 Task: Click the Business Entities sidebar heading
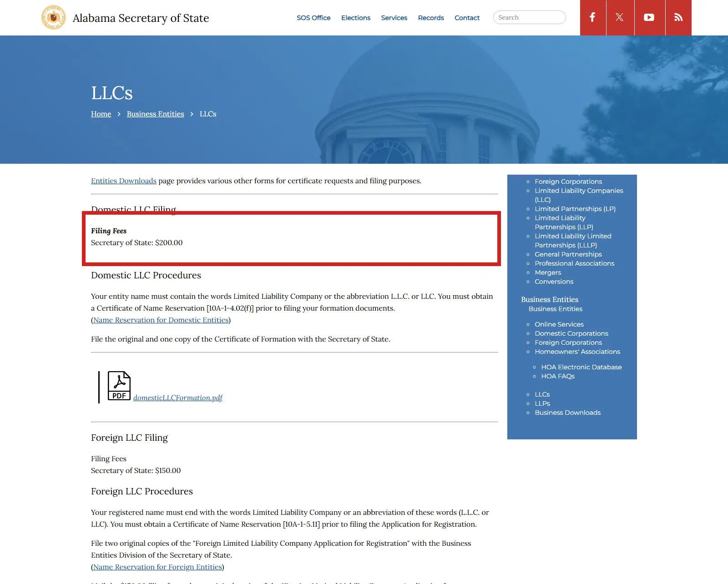coord(550,299)
